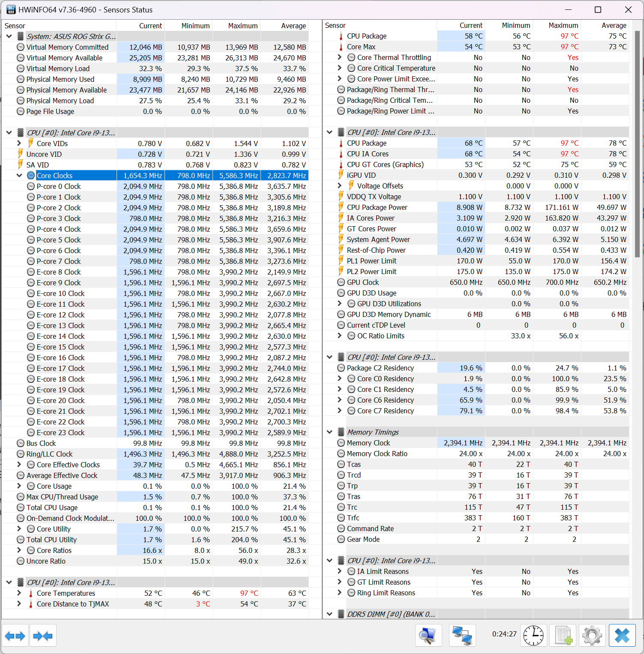Expand the Core Temperatures row

[x=19, y=593]
